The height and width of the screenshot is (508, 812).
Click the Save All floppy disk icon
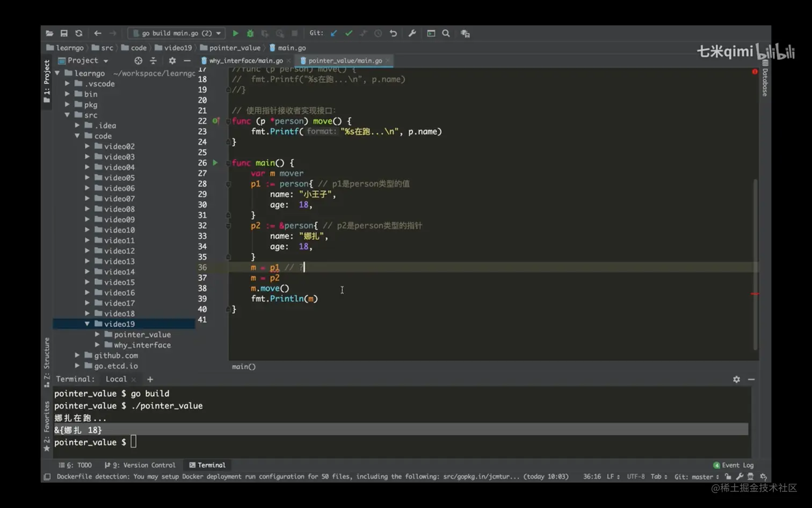point(64,33)
